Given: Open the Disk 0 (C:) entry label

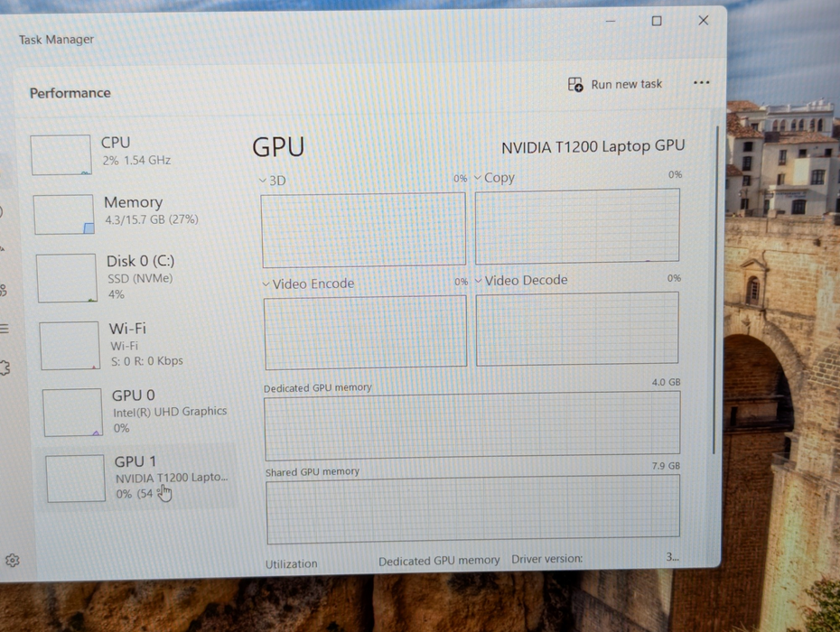Looking at the screenshot, I should [x=140, y=261].
